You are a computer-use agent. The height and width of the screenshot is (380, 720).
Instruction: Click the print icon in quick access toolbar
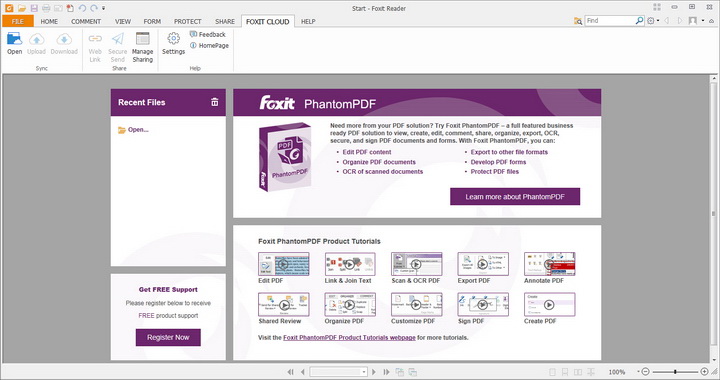click(x=46, y=8)
